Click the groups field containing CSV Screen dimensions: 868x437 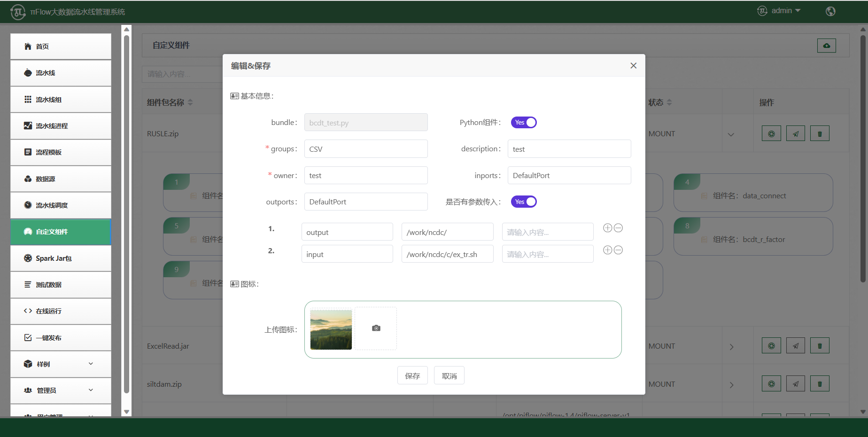(x=366, y=149)
